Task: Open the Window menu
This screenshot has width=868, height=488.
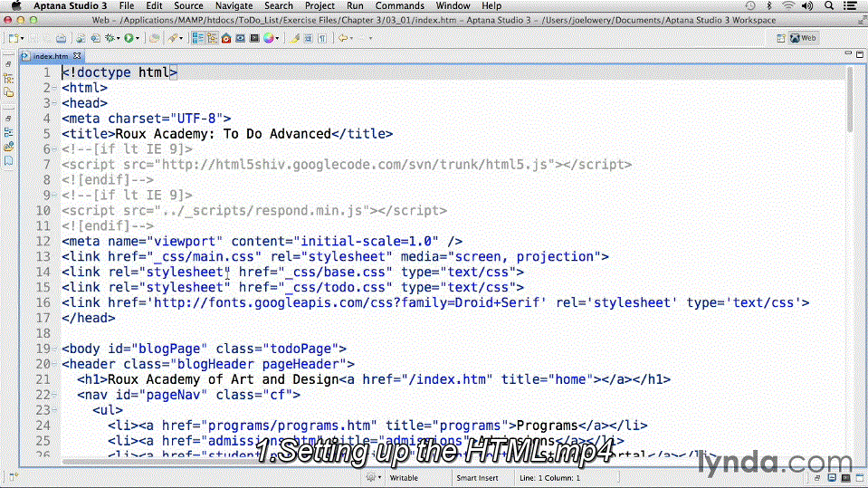Action: pyautogui.click(x=453, y=5)
